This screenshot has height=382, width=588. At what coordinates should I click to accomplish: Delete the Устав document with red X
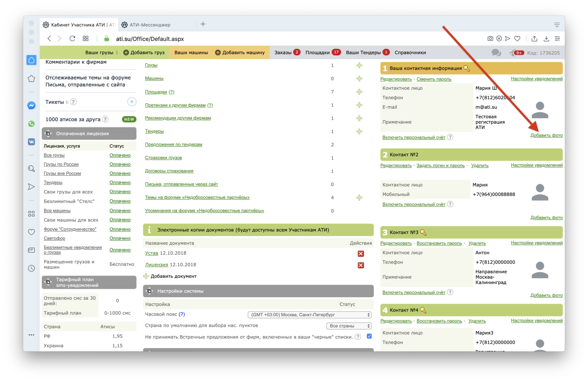tap(361, 253)
